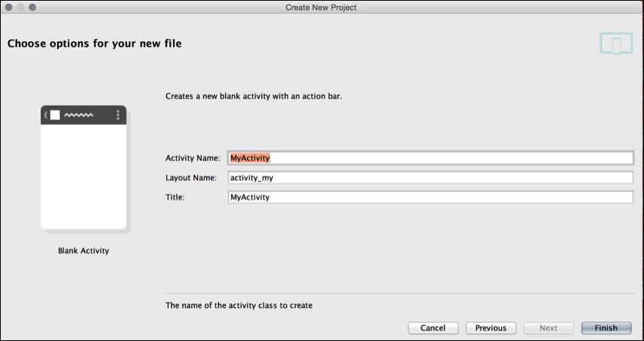
Task: Click the 'Blank Activity' caption text
Action: [x=84, y=251]
